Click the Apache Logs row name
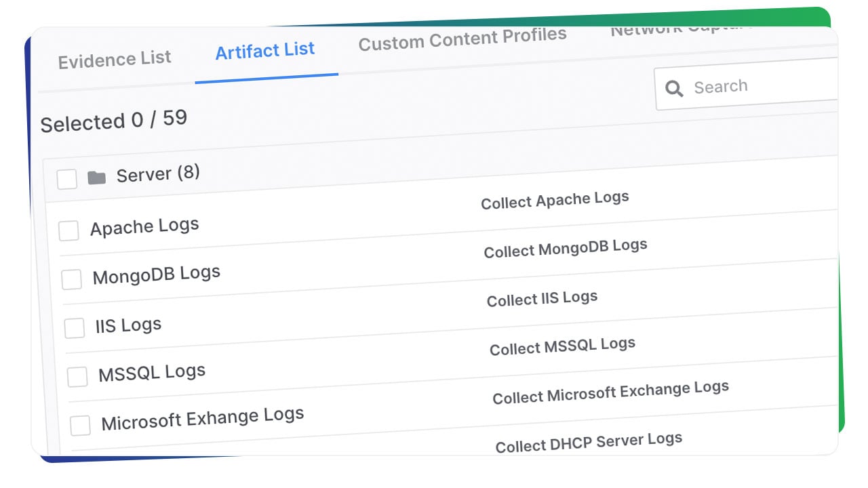The image size is (868, 488). 144,226
